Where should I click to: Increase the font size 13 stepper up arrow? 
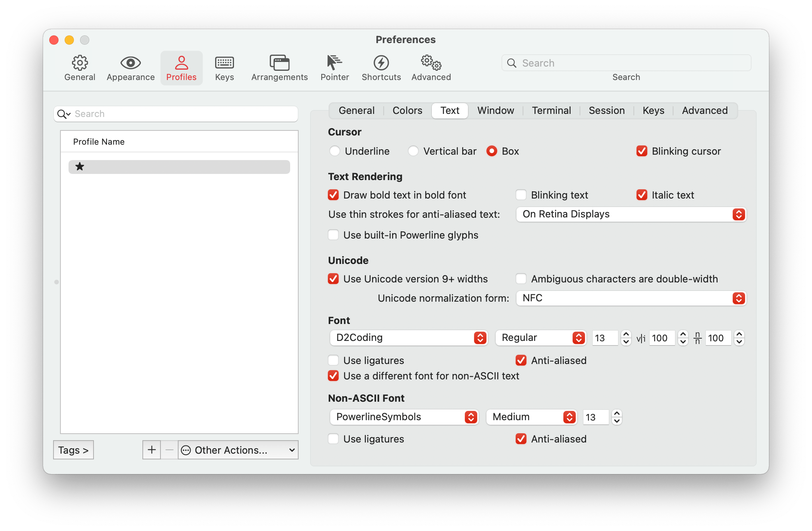click(x=626, y=334)
